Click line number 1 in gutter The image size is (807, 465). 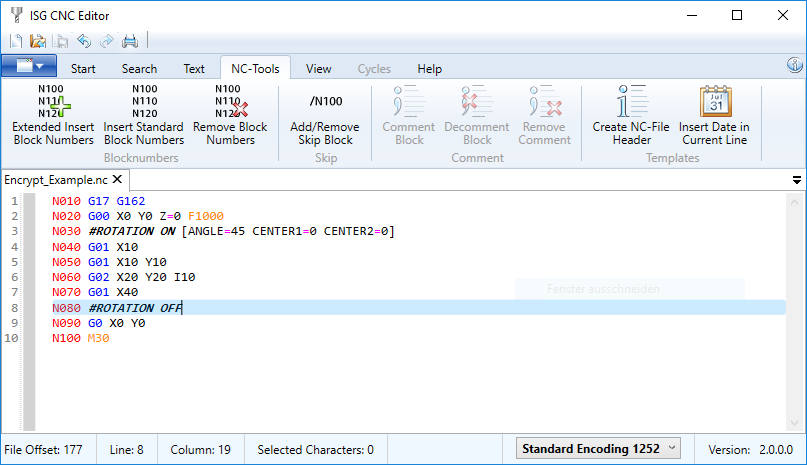(14, 201)
